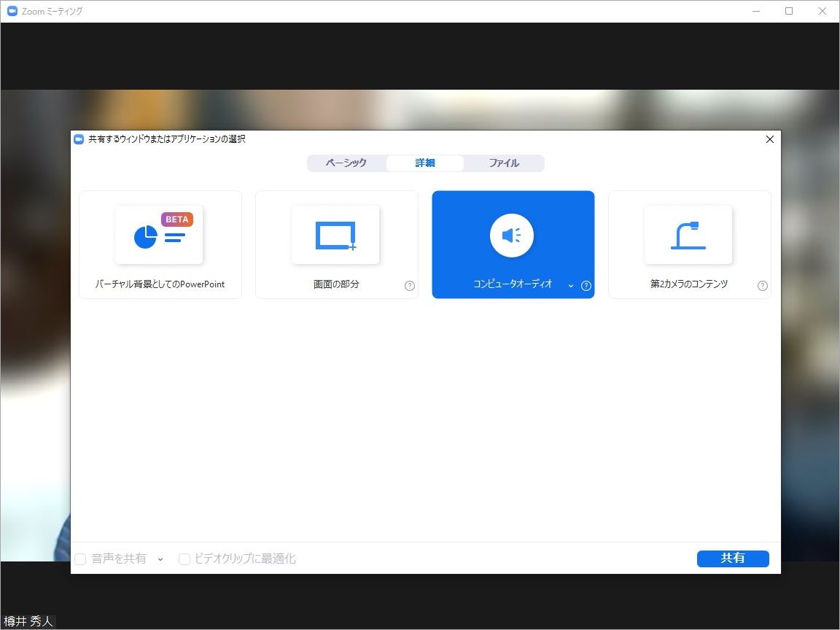
Task: Select the 画面の部分 screen portion icon
Action: (x=336, y=235)
